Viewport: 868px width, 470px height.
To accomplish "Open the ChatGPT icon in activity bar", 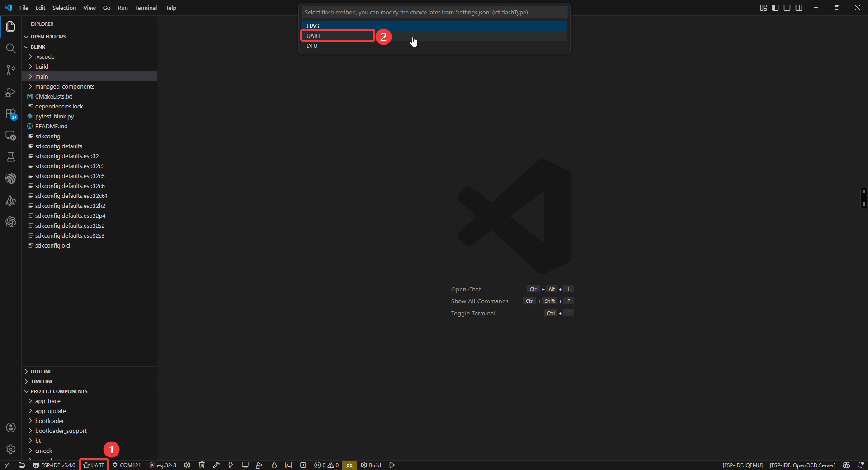I will [11, 222].
